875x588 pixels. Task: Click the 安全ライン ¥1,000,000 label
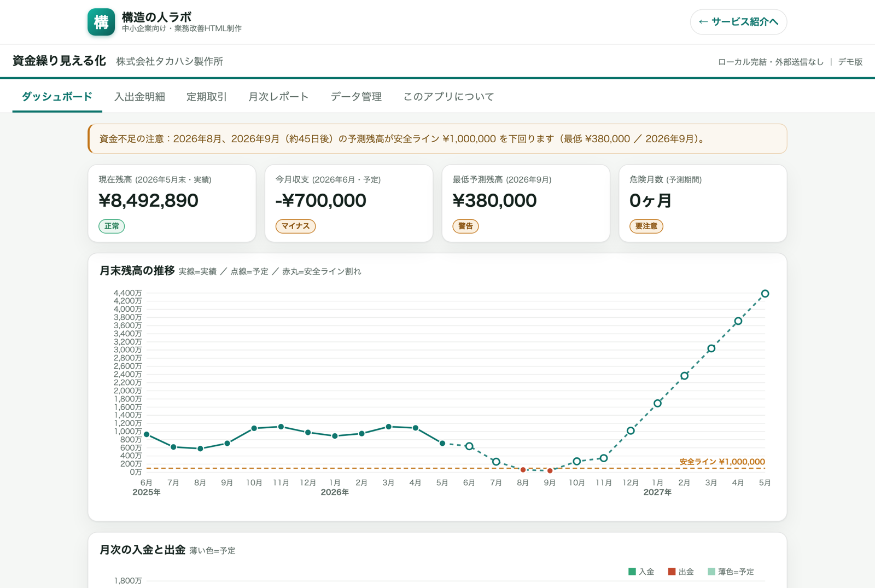[x=722, y=462]
